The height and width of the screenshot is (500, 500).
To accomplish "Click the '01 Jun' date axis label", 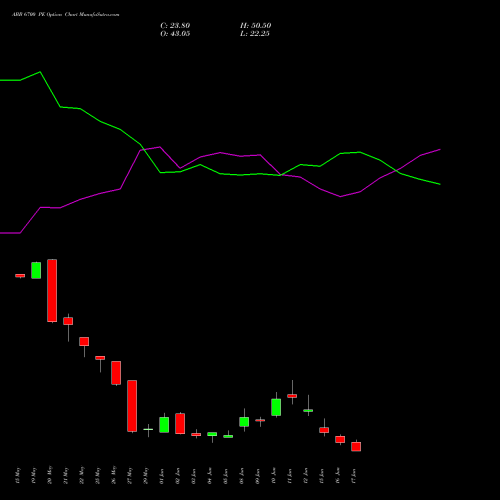I will [162, 475].
